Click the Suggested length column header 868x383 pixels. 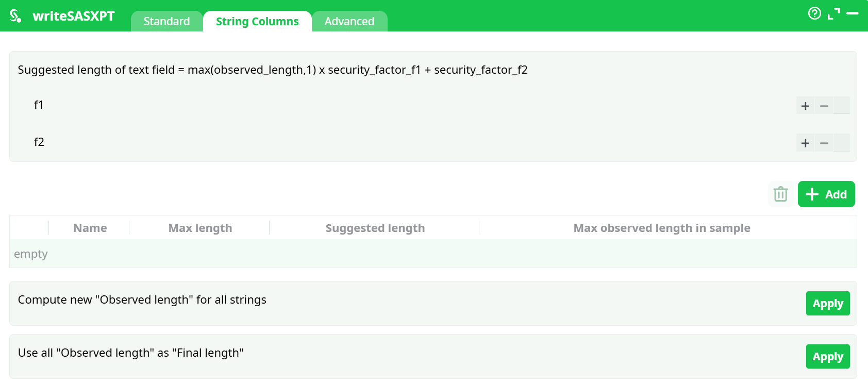[x=375, y=228]
